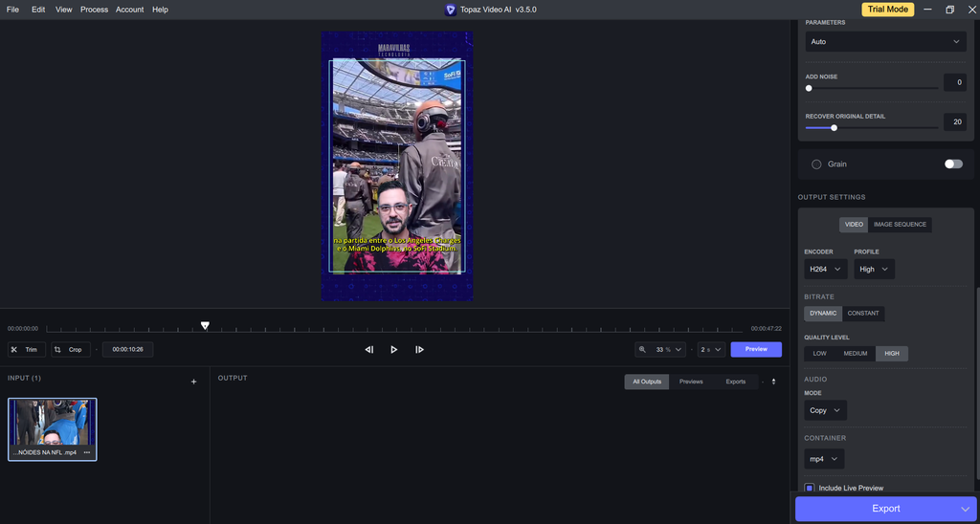
Task: Select Image Sequence output type
Action: 900,225
